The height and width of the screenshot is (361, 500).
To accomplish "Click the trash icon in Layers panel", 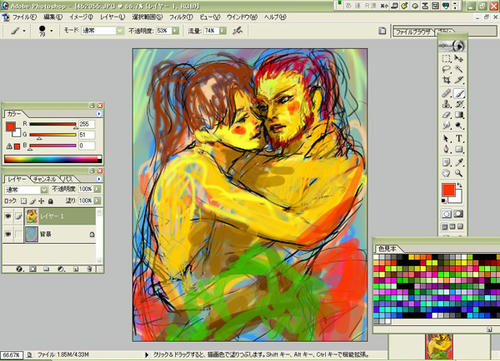I will (x=90, y=269).
